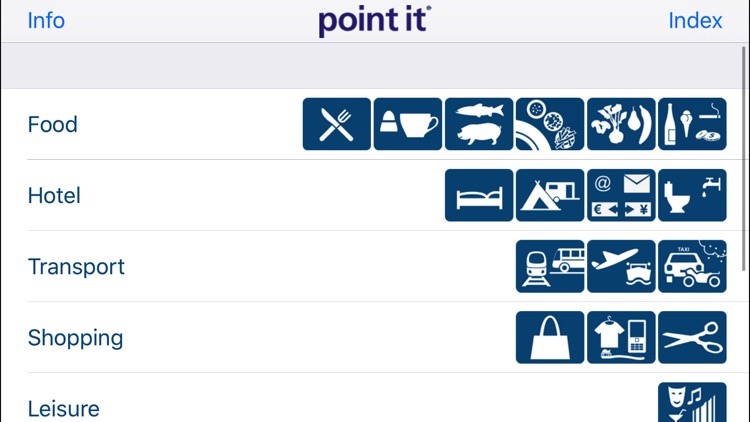Tap the vegetables and fruit icon
Image resolution: width=750 pixels, height=422 pixels.
[621, 125]
